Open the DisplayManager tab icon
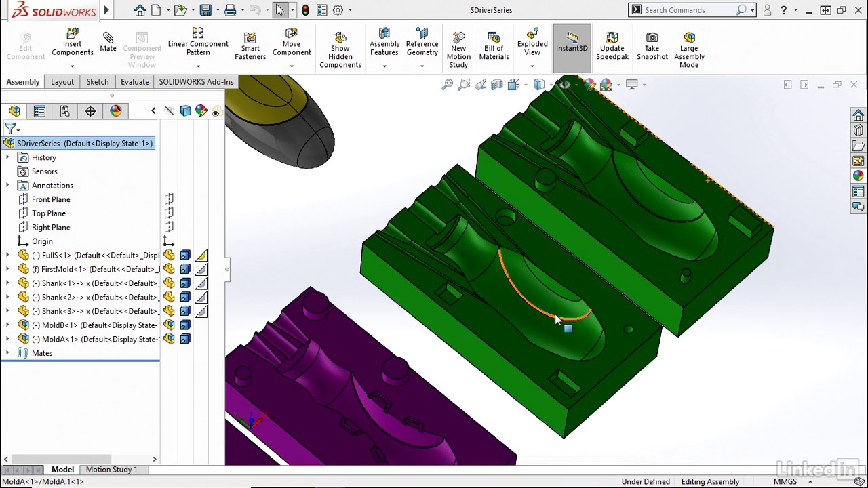 (x=116, y=111)
